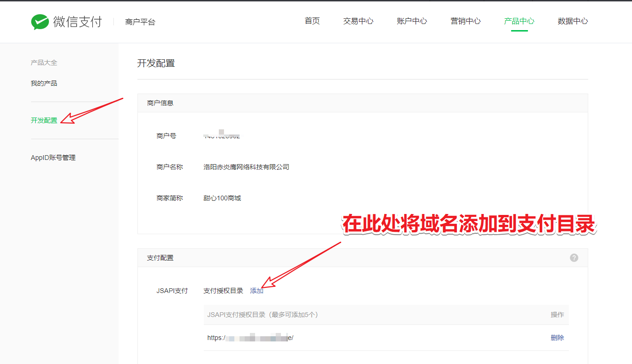Click 产品大全 sidebar heading
Image resolution: width=632 pixels, height=364 pixels.
click(x=44, y=63)
